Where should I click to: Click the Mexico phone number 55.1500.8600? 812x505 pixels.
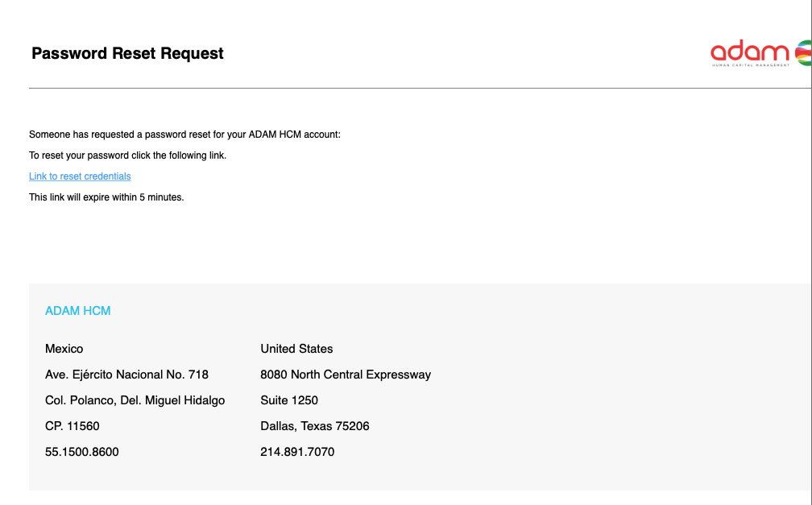(x=82, y=452)
